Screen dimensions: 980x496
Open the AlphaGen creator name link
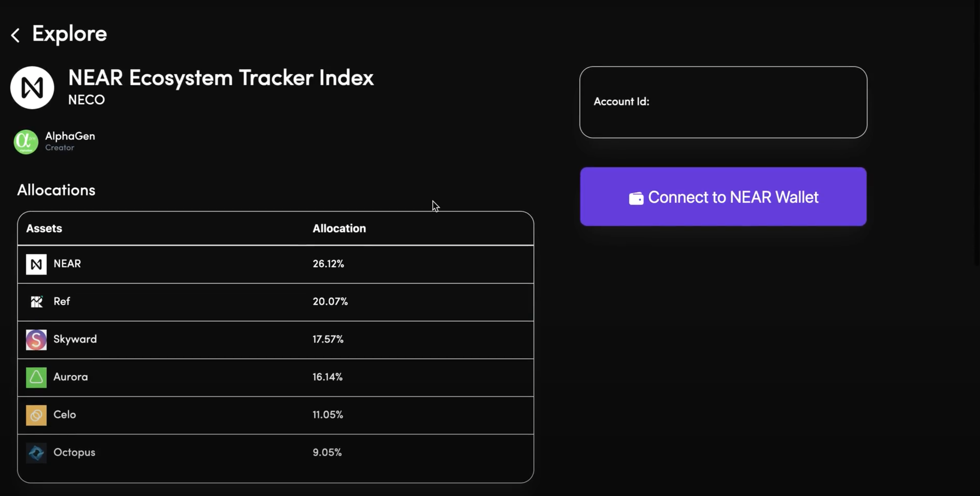[70, 136]
